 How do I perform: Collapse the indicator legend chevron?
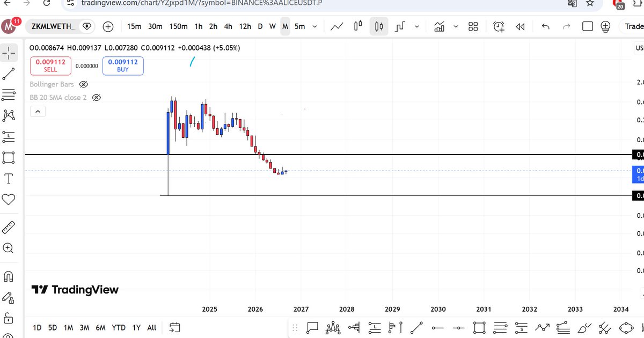pos(38,112)
